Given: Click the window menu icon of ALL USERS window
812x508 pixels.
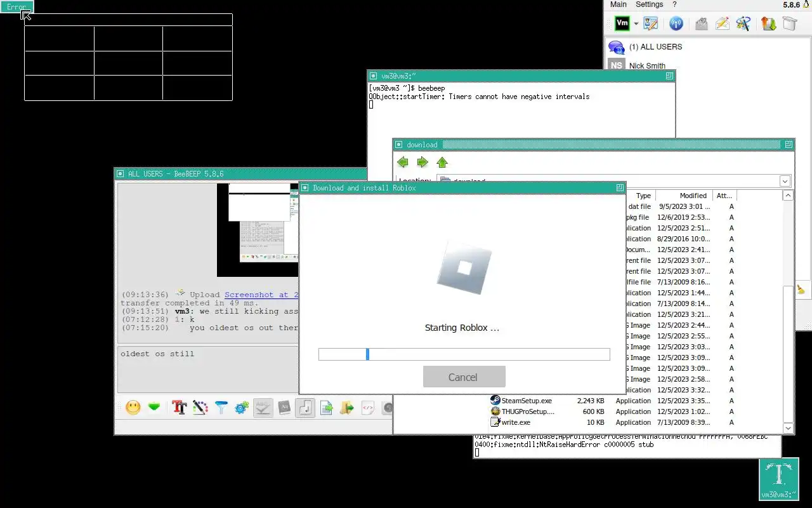Looking at the screenshot, I should tap(120, 174).
